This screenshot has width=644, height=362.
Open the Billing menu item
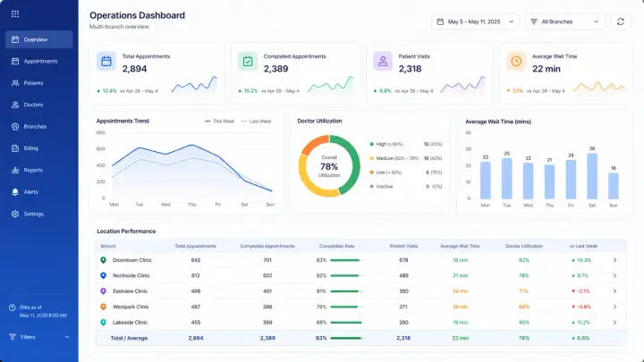pyautogui.click(x=39, y=148)
